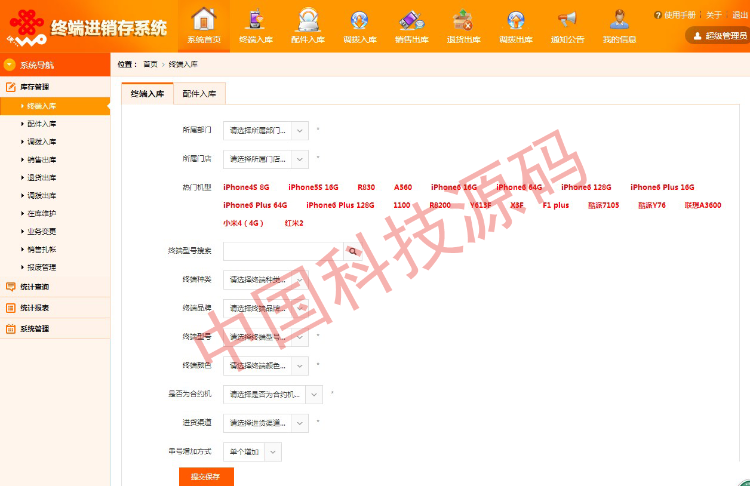Click the 退货出库 toolbar icon
Viewport: 750px width, 486px height.
(x=463, y=20)
